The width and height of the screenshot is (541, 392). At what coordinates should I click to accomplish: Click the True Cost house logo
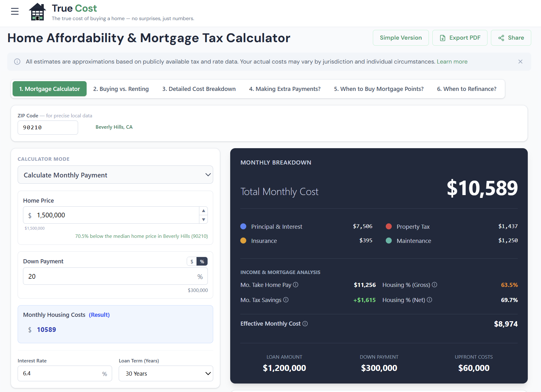pos(37,12)
